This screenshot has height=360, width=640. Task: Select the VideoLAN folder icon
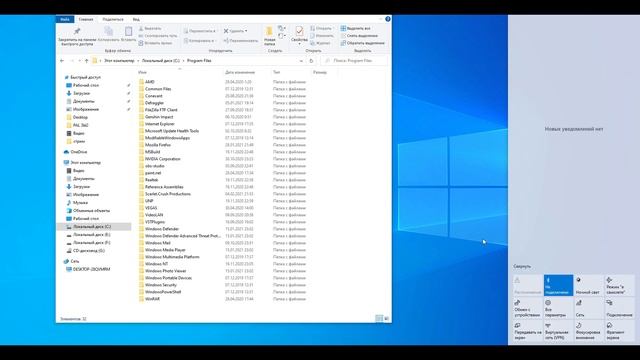[x=141, y=215]
